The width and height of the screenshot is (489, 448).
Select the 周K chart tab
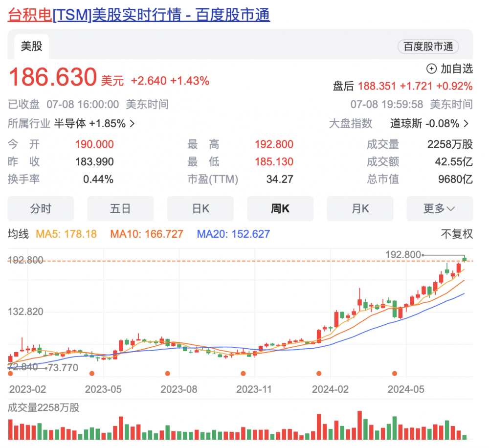tap(280, 208)
